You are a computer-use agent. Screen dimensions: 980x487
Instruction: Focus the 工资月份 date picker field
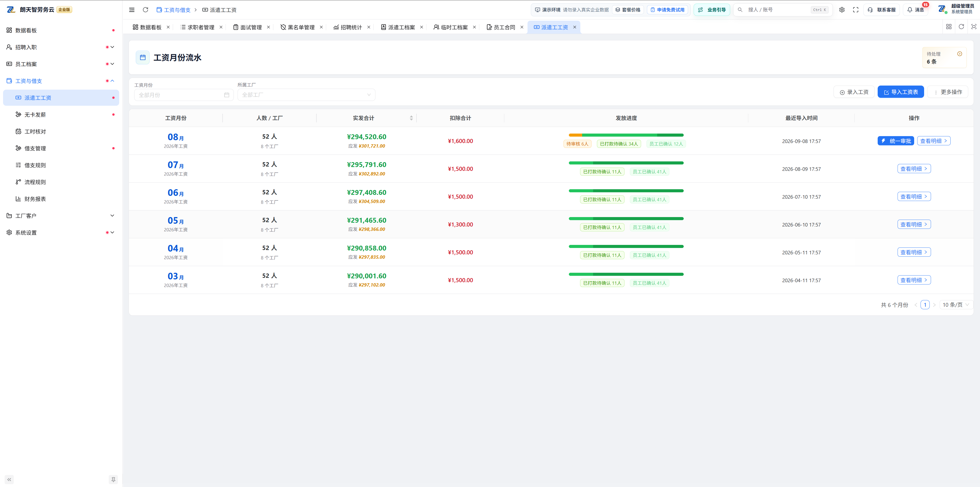184,95
